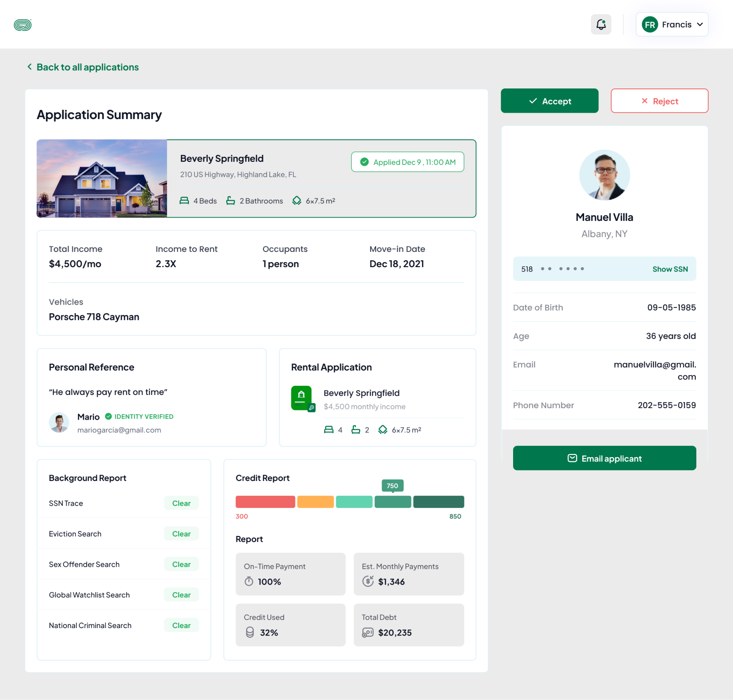
Task: Click the 750 marker on the credit score bar
Action: click(x=392, y=486)
